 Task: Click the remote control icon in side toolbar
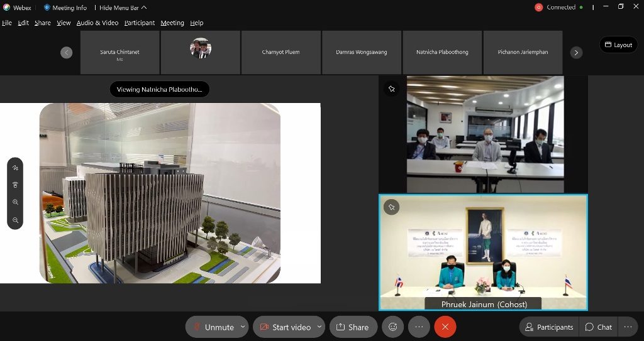[x=15, y=185]
